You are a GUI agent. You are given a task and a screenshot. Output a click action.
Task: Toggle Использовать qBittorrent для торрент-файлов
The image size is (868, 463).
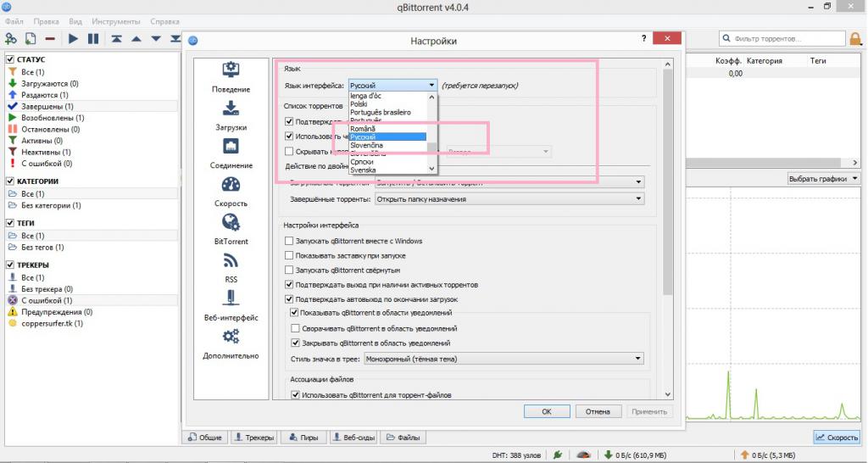click(x=295, y=395)
